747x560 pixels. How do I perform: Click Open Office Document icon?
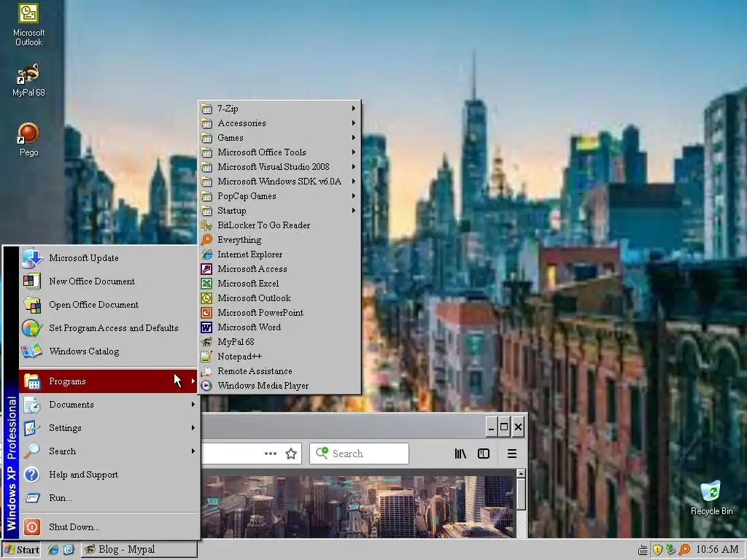(32, 305)
